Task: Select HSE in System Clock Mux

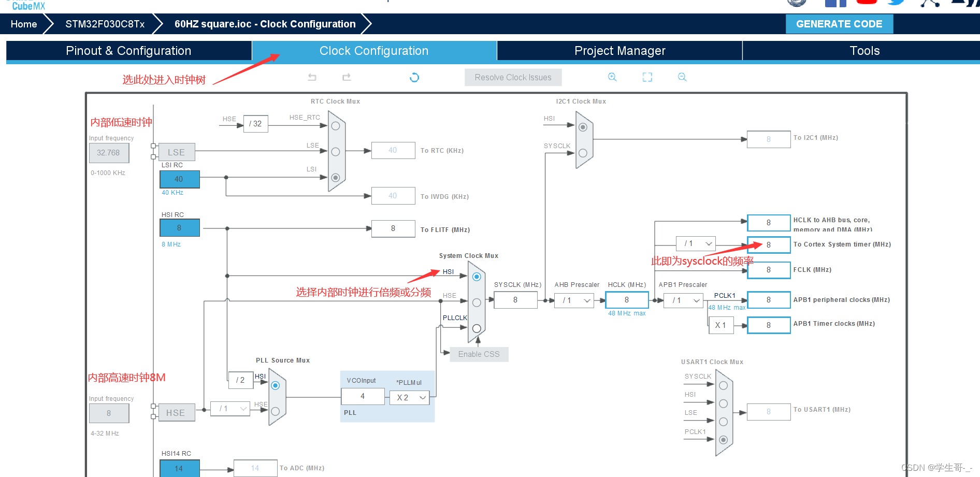Action: (477, 302)
